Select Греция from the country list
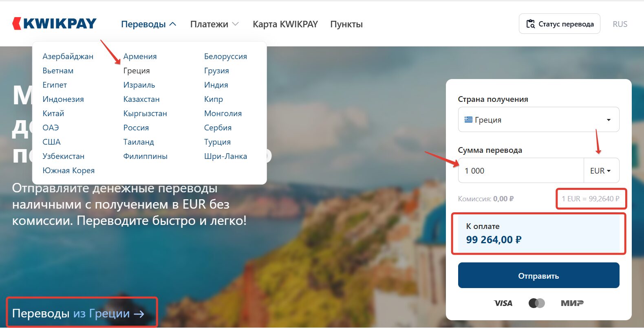Image resolution: width=644 pixels, height=328 pixels. (x=137, y=70)
